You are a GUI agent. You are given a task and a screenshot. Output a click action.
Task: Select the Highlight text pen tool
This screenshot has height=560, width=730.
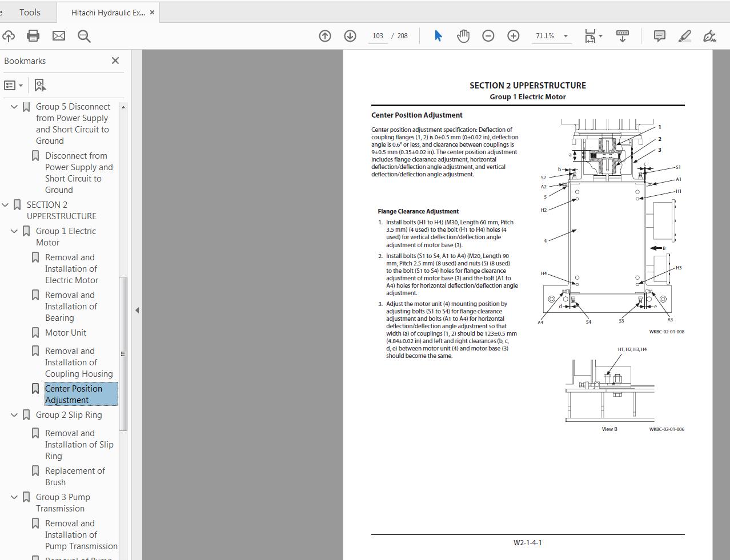click(x=684, y=36)
